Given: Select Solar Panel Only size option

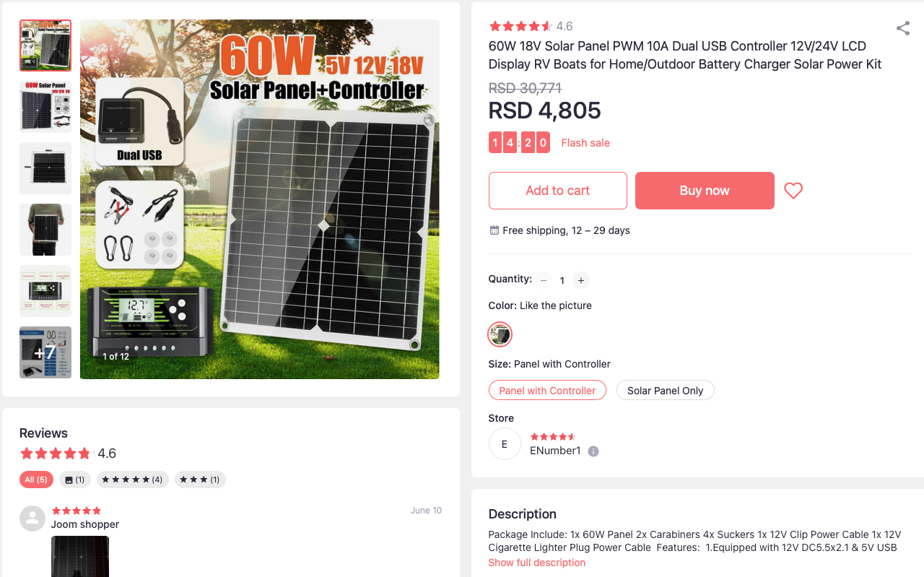Looking at the screenshot, I should 665,391.
